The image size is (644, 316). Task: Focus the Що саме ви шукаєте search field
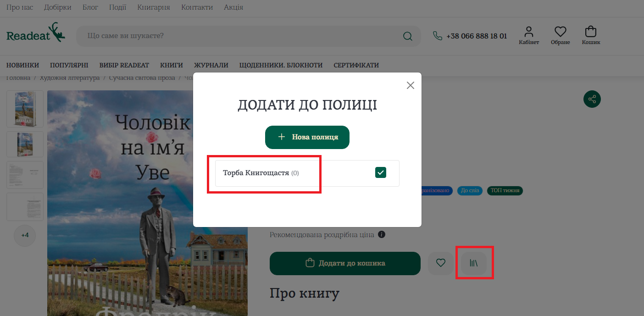239,36
